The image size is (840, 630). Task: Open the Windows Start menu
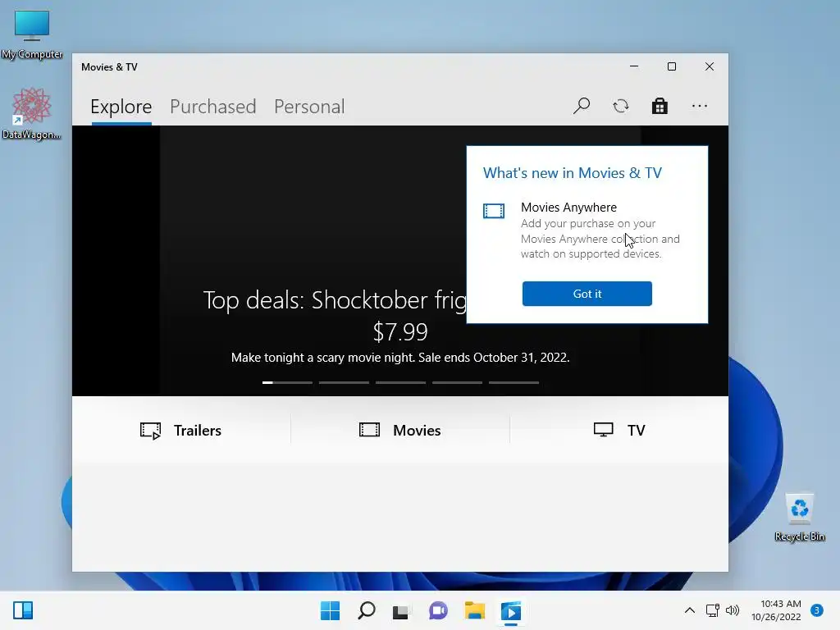click(x=330, y=610)
